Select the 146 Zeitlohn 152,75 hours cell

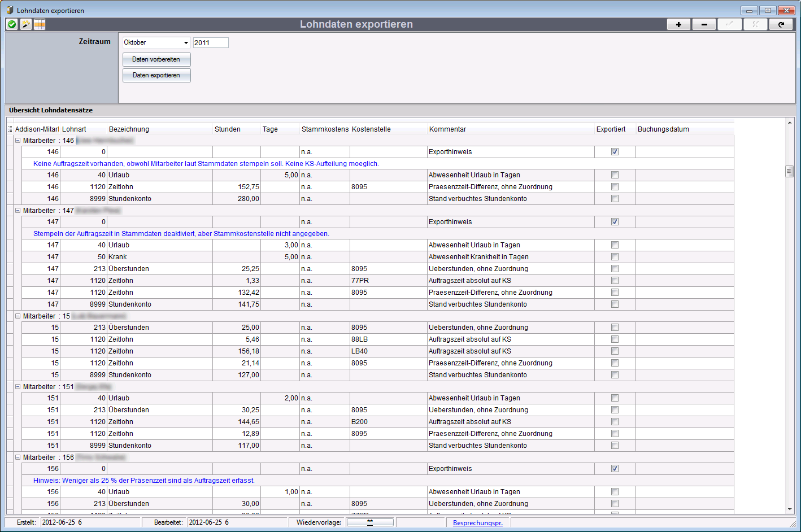(x=237, y=187)
